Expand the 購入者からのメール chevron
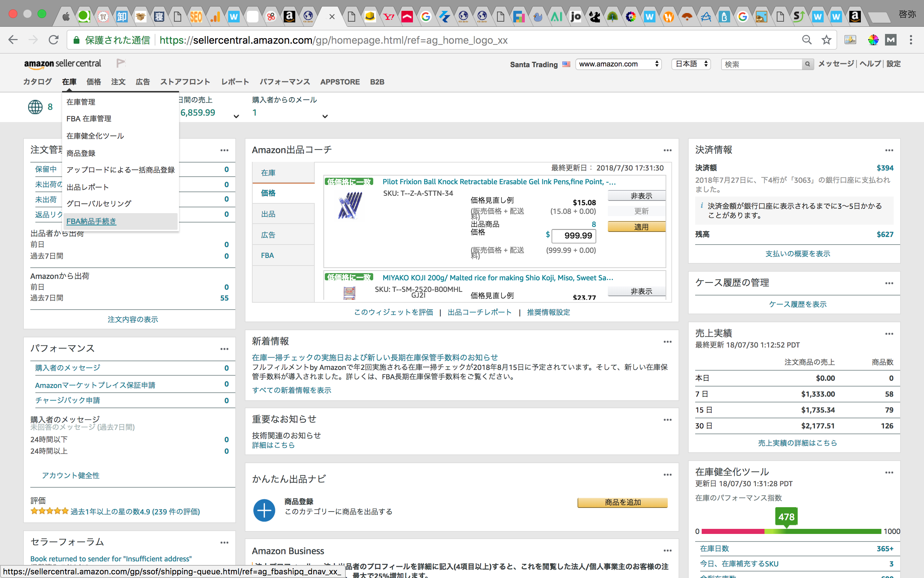The image size is (924, 578). coord(325,116)
